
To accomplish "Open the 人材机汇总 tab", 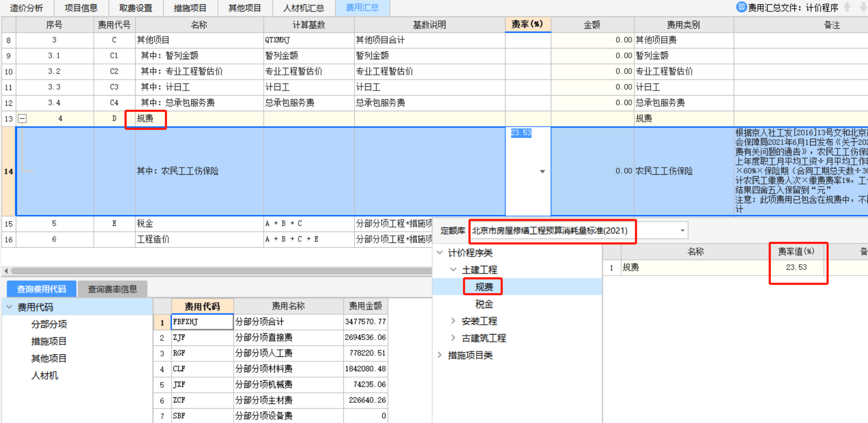I will pos(304,8).
